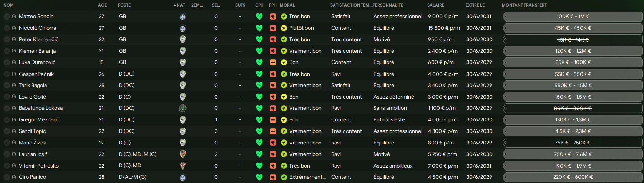Toggle the row checkbox for Ciro Panico
Screen dimensions: 644x183
pos(7,177)
